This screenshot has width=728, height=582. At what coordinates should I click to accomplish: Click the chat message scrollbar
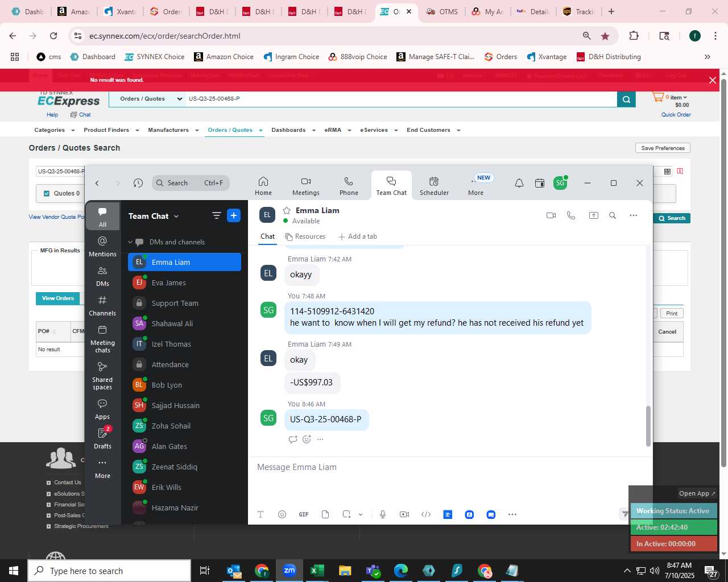pyautogui.click(x=648, y=426)
